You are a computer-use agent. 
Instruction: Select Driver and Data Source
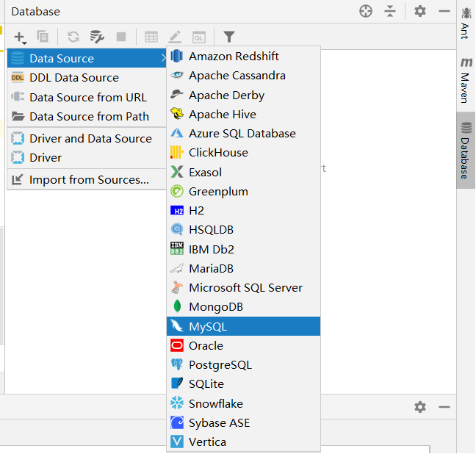point(87,139)
